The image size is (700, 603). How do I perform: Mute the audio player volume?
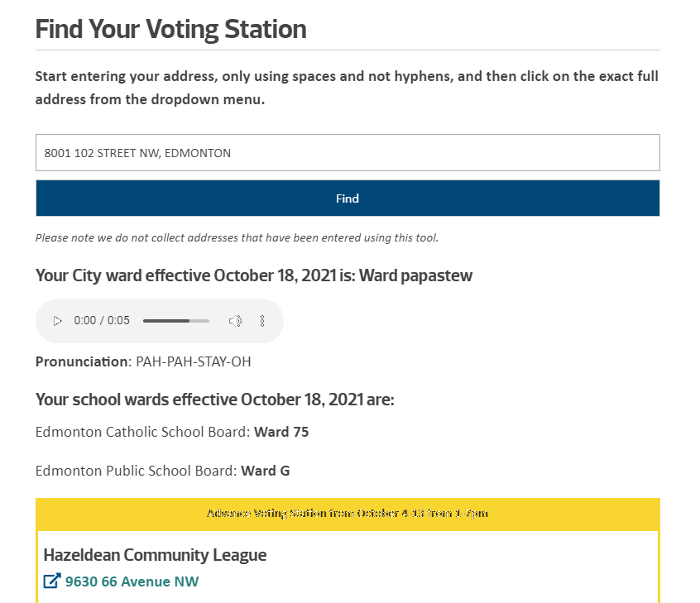click(236, 321)
